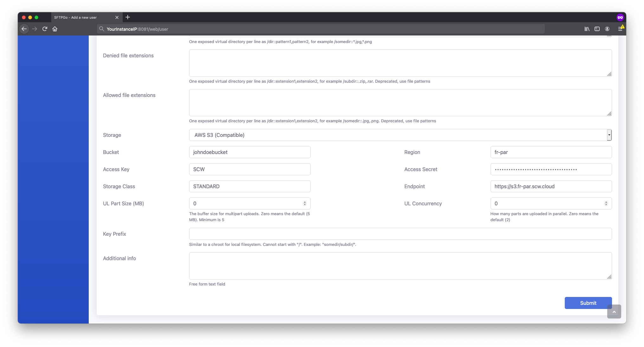The width and height of the screenshot is (644, 347).
Task: Click the Access Secret label
Action: 421,169
